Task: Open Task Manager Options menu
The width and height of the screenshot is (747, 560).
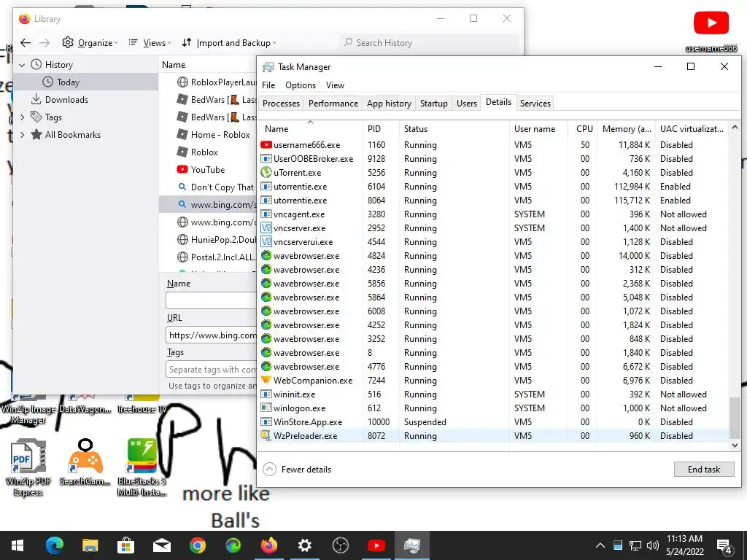Action: click(x=301, y=85)
